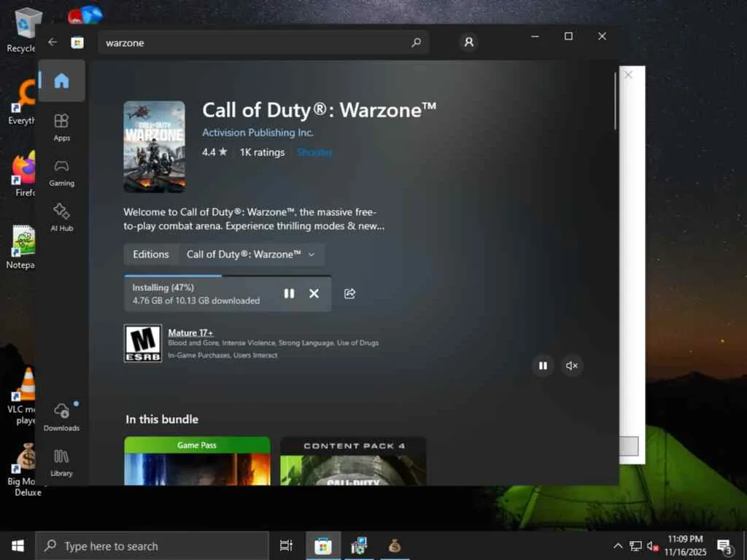Screen dimensions: 747x560
Task: Open the AI Hub section
Action: click(x=61, y=218)
